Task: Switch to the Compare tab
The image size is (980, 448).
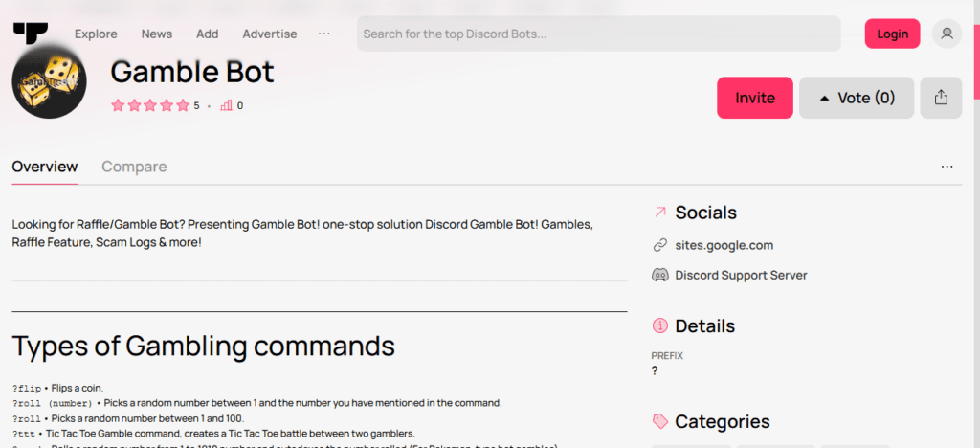Action: (134, 167)
